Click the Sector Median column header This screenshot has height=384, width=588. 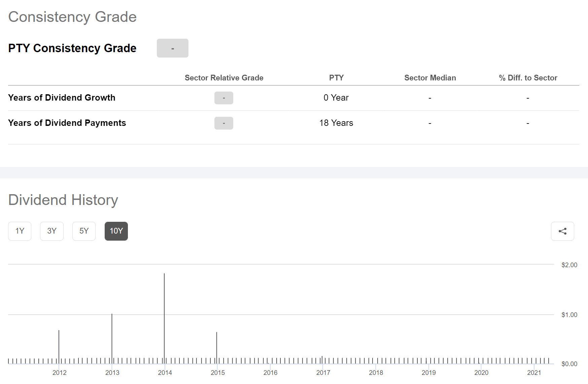click(430, 78)
